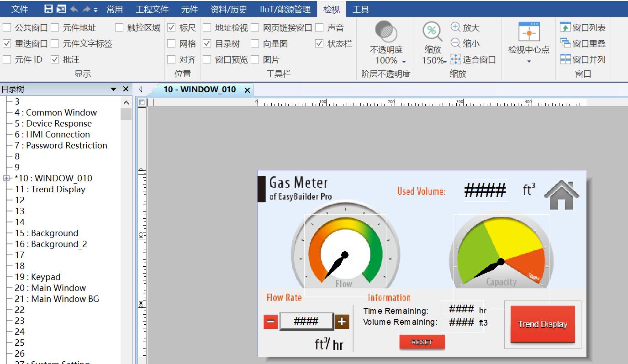Click the Used Volume #### field
Screen dimensions: 628x364
click(x=485, y=190)
